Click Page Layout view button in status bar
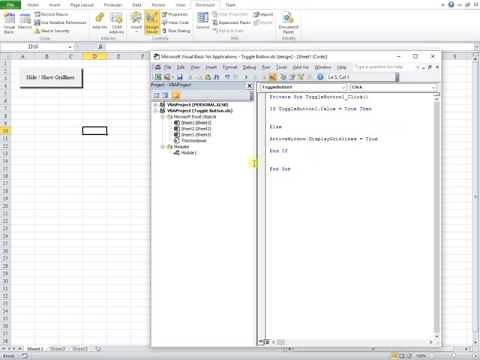480x360 pixels. point(402,356)
